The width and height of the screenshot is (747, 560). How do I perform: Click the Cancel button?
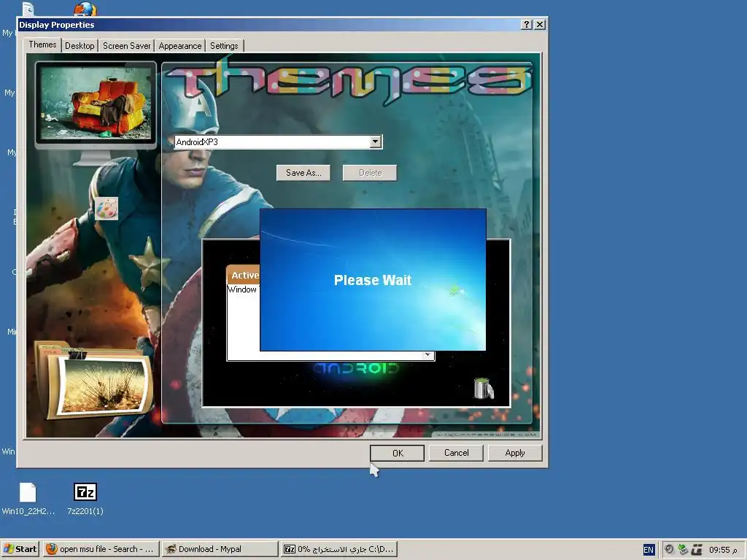tap(456, 453)
